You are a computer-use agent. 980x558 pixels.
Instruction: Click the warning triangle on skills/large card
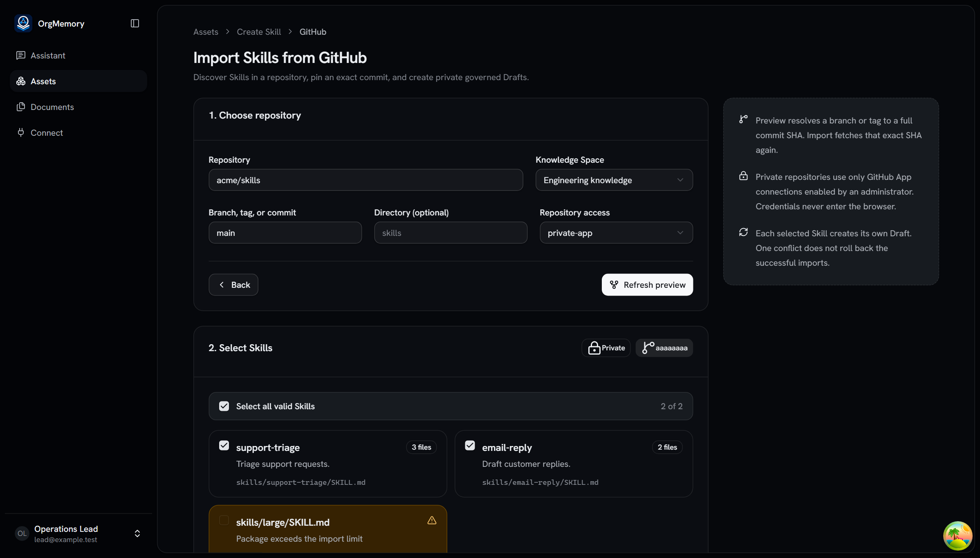click(x=432, y=520)
